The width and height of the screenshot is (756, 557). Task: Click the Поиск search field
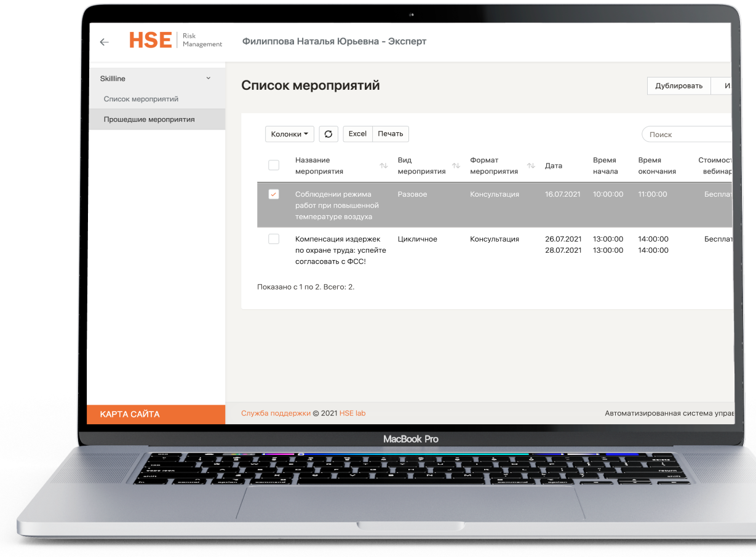point(686,135)
